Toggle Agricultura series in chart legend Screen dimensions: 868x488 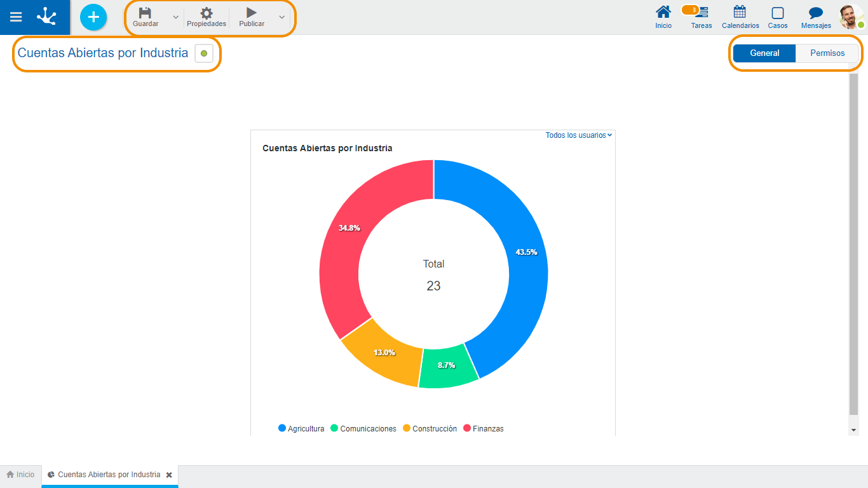[301, 428]
